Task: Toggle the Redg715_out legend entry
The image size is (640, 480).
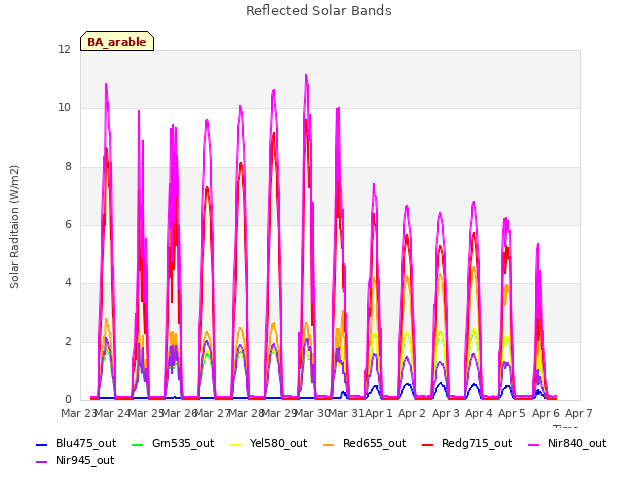Action: point(467,443)
